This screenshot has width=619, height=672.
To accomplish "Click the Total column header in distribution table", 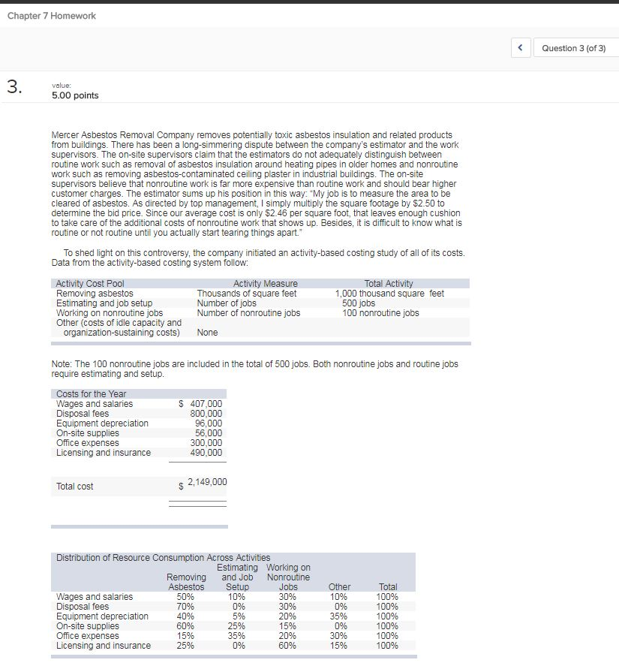I will click(388, 586).
